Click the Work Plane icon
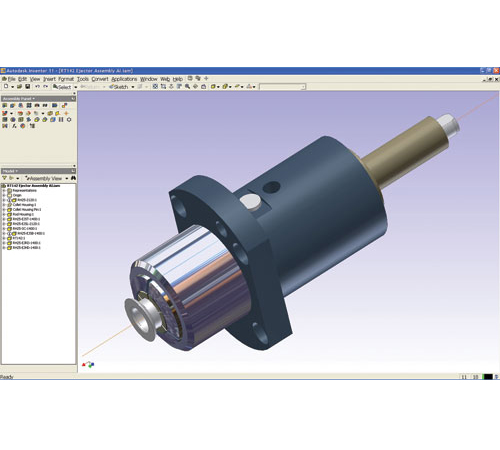Screen dimensions: 500x450 pos(50,113)
